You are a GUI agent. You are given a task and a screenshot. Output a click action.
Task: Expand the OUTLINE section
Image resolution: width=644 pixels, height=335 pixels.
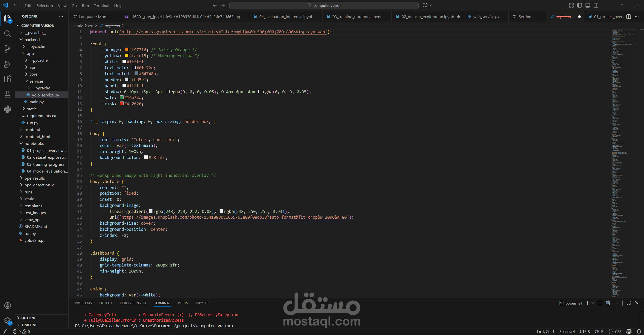tap(29, 318)
